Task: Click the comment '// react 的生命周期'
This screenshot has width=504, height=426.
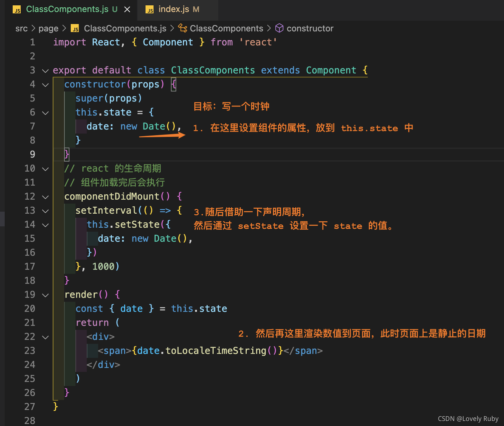Action: click(113, 169)
